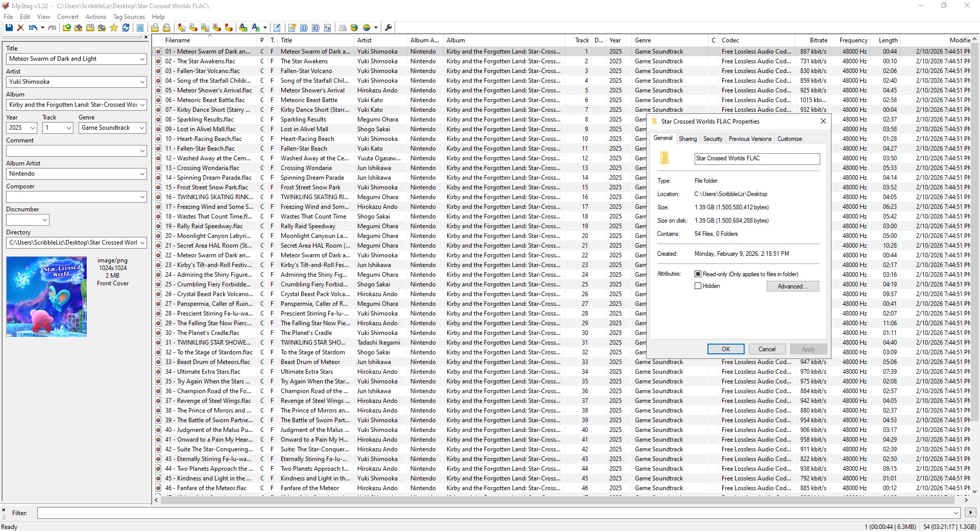Open the Artist field dropdown
The height and width of the screenshot is (531, 980).
(142, 82)
